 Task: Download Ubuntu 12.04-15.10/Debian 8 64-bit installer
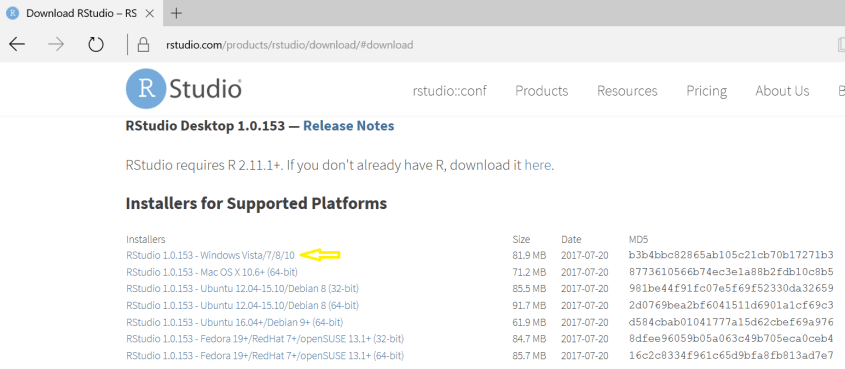(x=243, y=305)
